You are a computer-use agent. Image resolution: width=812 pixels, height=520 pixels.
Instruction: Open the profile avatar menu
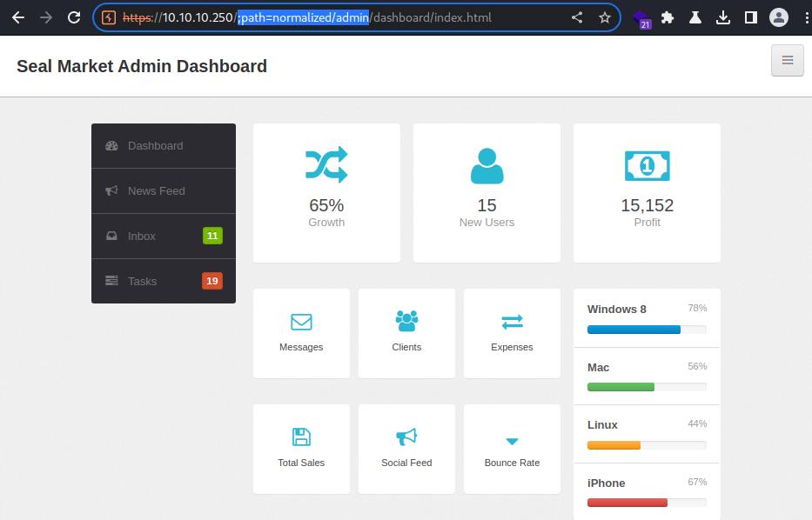778,17
